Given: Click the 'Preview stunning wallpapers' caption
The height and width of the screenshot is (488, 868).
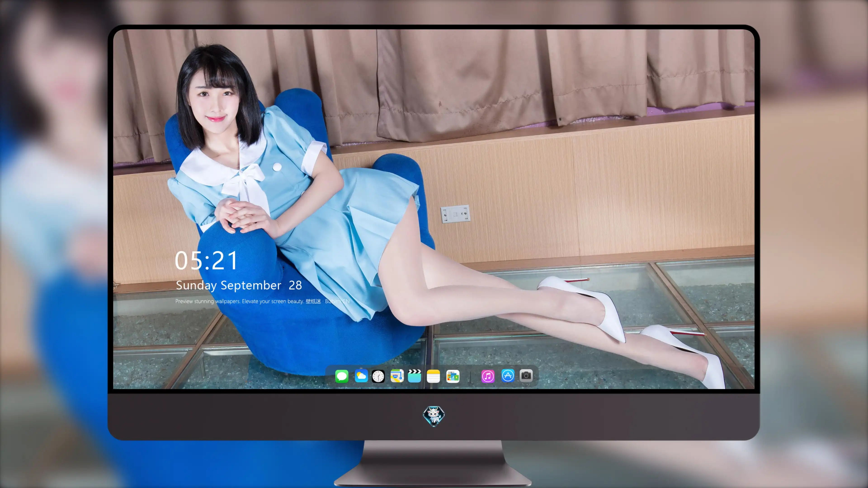Looking at the screenshot, I should coord(262,301).
